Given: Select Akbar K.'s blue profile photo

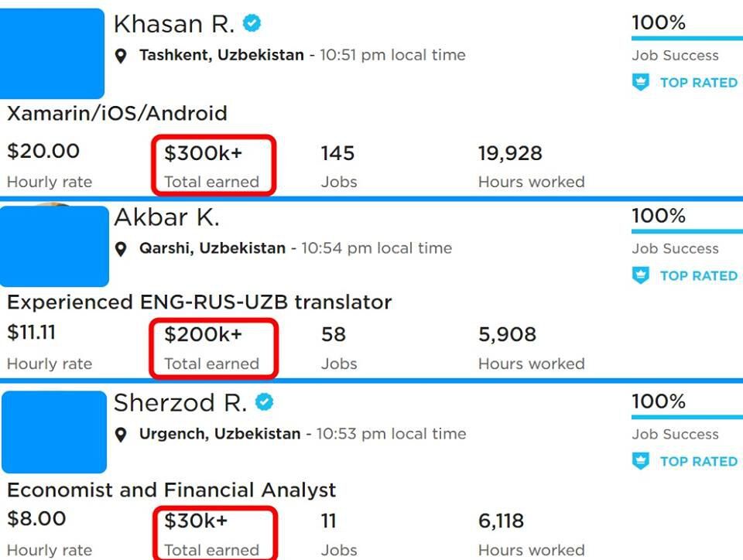Looking at the screenshot, I should 54,246.
